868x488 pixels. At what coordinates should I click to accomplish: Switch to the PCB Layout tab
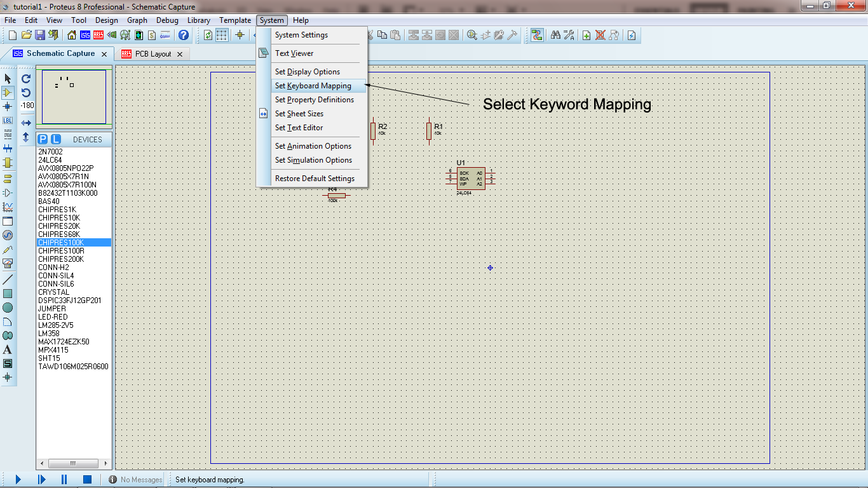pos(153,54)
